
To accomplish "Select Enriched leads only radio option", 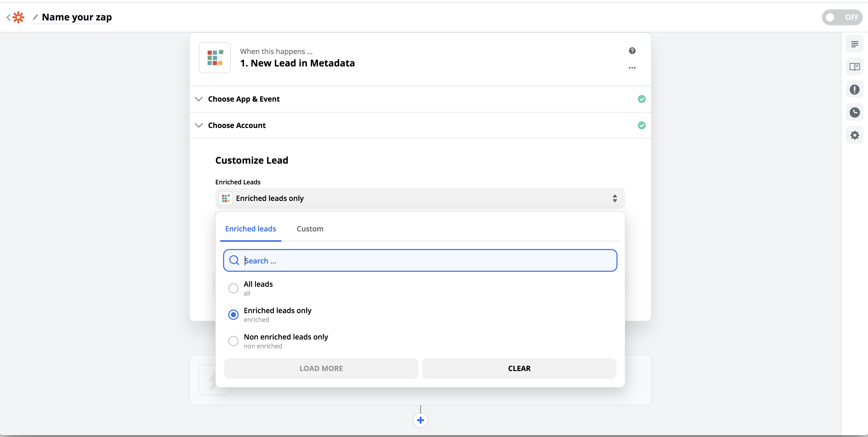I will [233, 315].
